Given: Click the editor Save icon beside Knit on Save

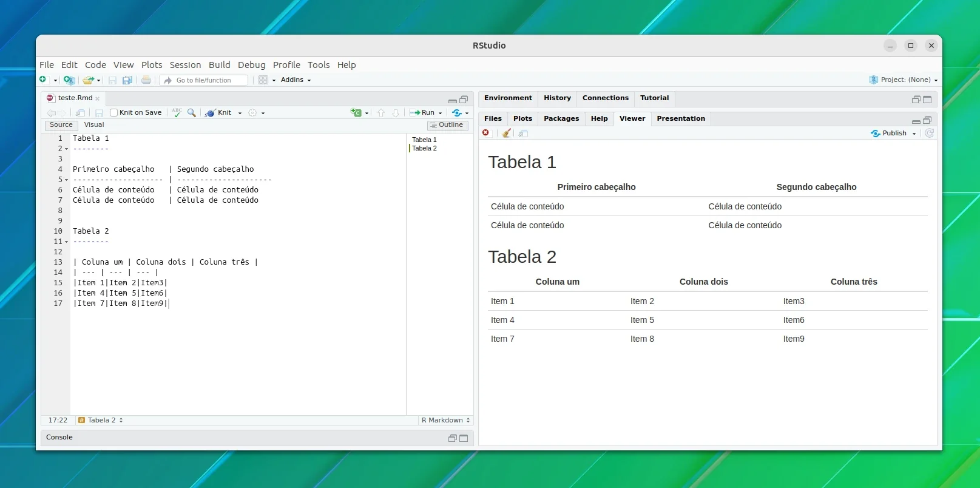Looking at the screenshot, I should point(100,113).
